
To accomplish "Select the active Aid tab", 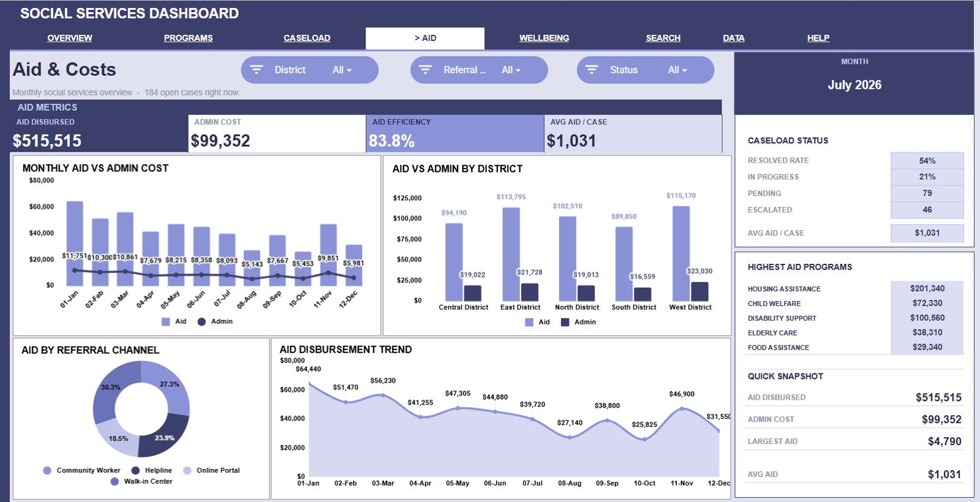I will click(x=425, y=38).
